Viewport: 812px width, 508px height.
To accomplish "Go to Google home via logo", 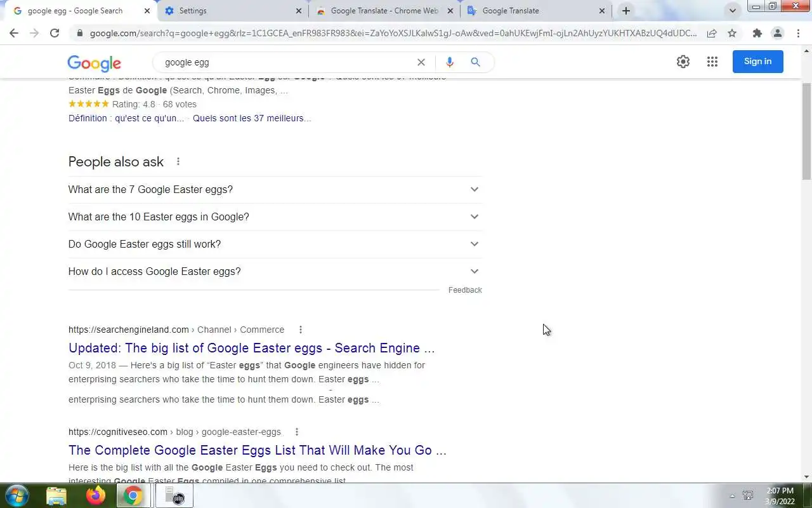I will pyautogui.click(x=94, y=63).
